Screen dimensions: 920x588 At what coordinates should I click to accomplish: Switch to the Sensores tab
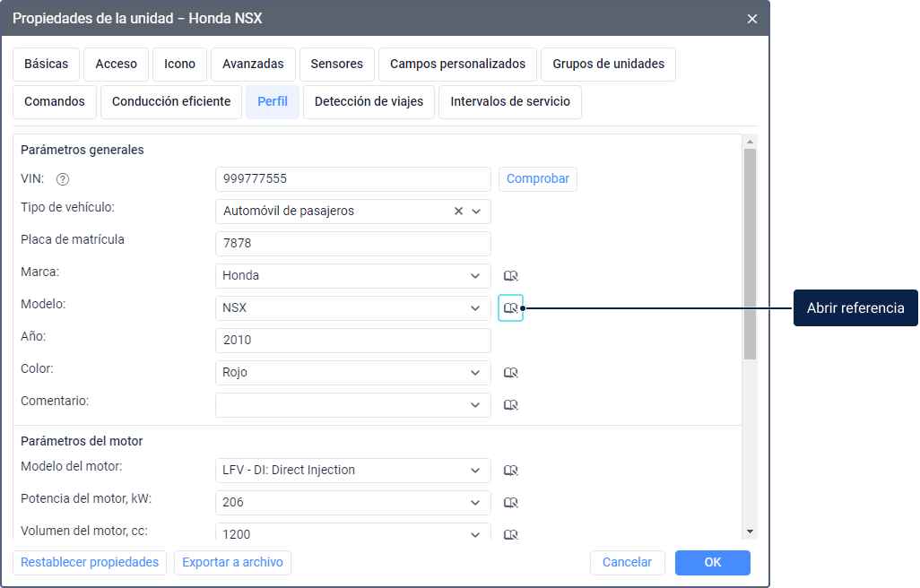pos(336,65)
